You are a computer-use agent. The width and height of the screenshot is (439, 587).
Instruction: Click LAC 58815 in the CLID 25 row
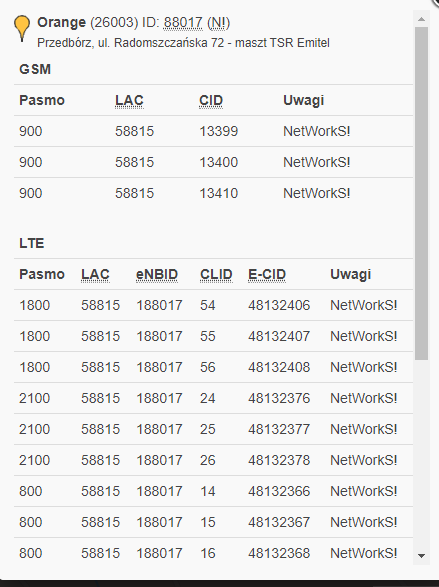click(101, 430)
